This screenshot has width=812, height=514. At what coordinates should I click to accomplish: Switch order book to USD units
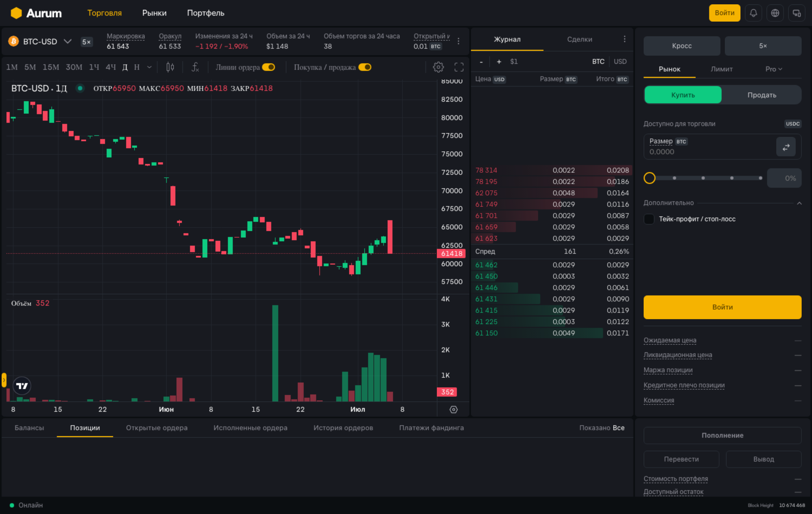click(620, 62)
